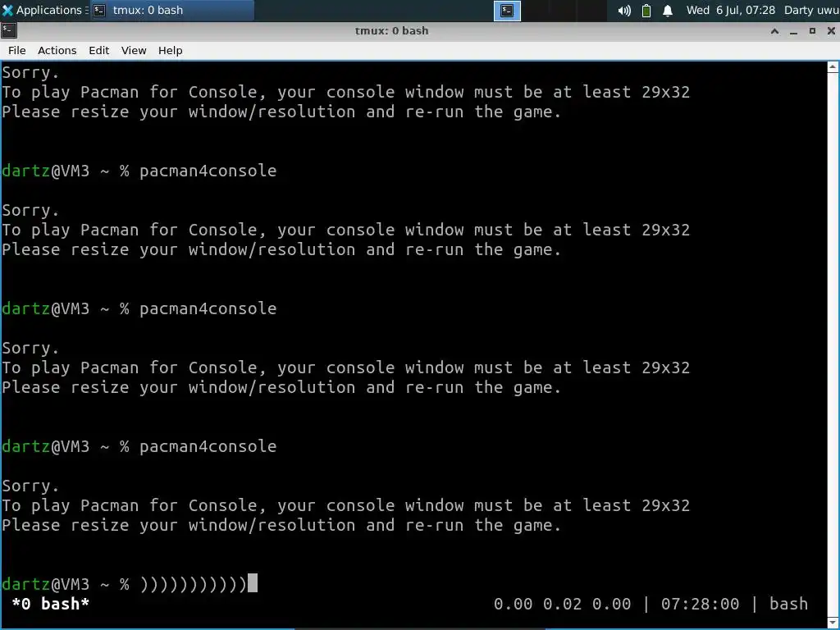Close the terminal window
The height and width of the screenshot is (630, 840).
point(831,31)
